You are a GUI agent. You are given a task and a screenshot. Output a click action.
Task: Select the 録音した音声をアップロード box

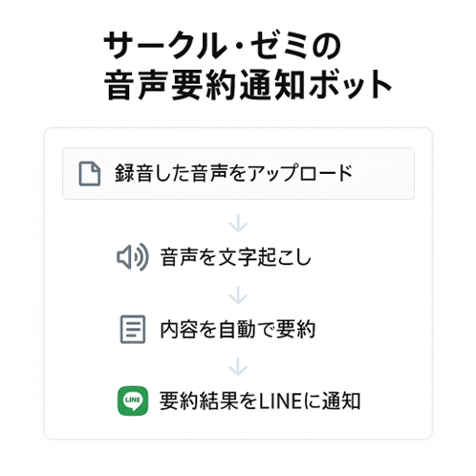238,174
